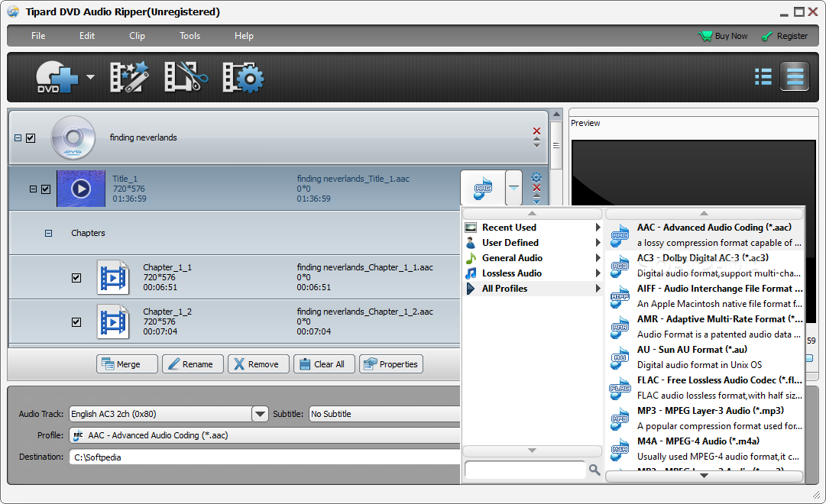
Task: Open the File menu
Action: tap(38, 36)
